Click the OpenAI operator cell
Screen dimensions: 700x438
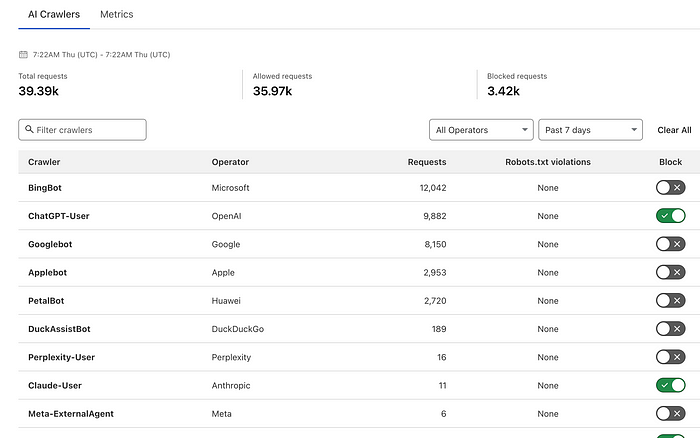tap(226, 216)
